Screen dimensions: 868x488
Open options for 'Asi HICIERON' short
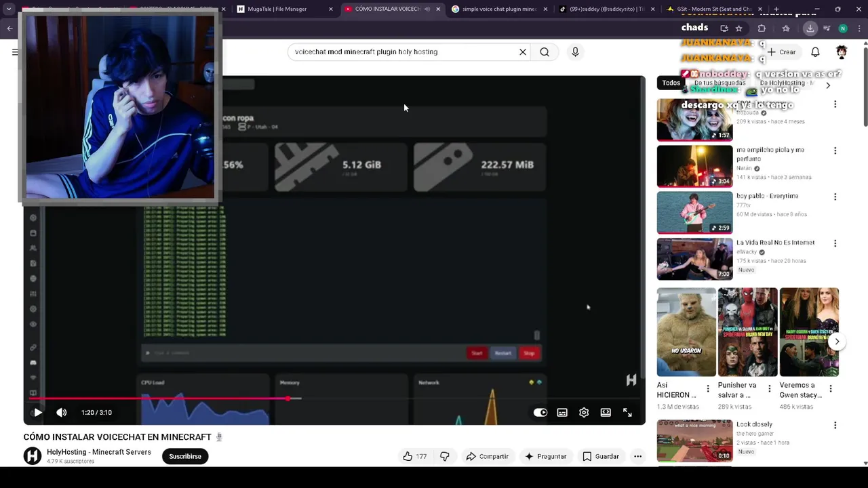(x=708, y=388)
